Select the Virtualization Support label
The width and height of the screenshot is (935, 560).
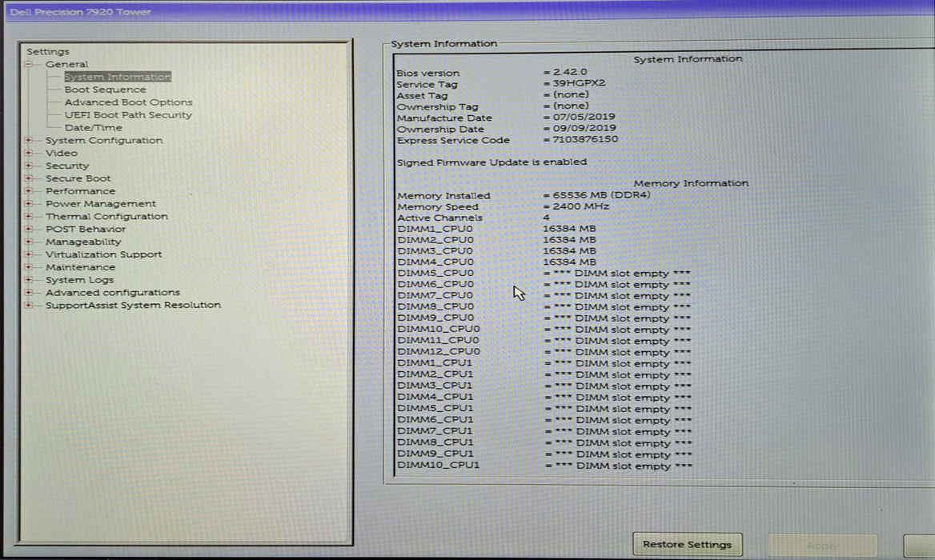(104, 254)
